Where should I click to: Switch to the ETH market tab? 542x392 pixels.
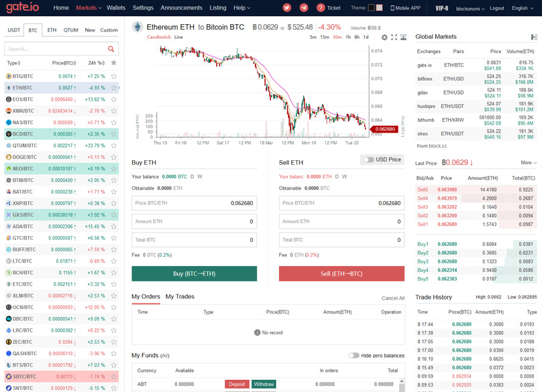[52, 30]
